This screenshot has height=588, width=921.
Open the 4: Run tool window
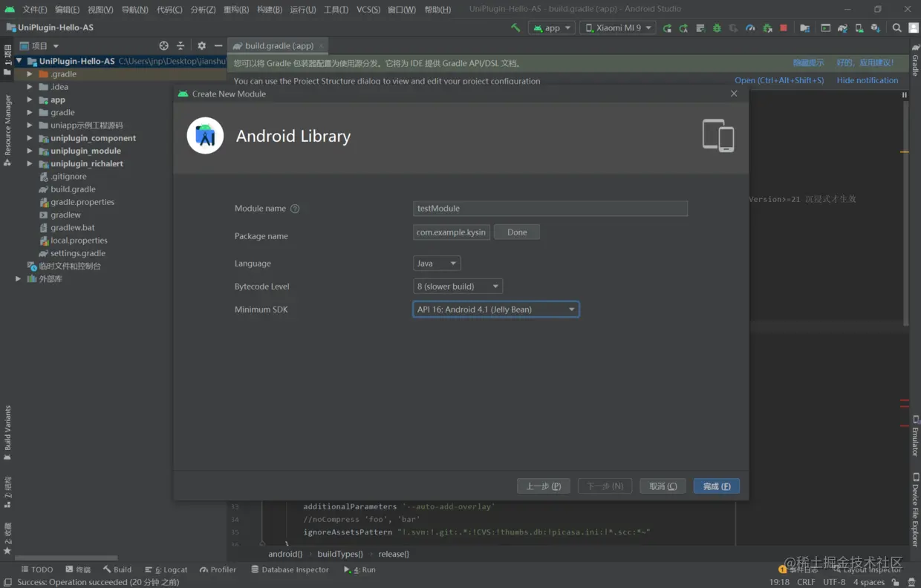(359, 569)
